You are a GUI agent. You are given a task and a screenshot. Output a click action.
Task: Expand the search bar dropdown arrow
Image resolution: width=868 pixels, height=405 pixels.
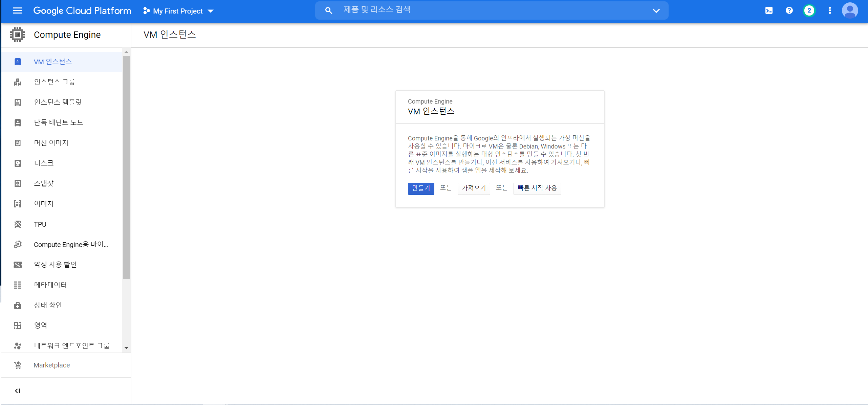(656, 11)
